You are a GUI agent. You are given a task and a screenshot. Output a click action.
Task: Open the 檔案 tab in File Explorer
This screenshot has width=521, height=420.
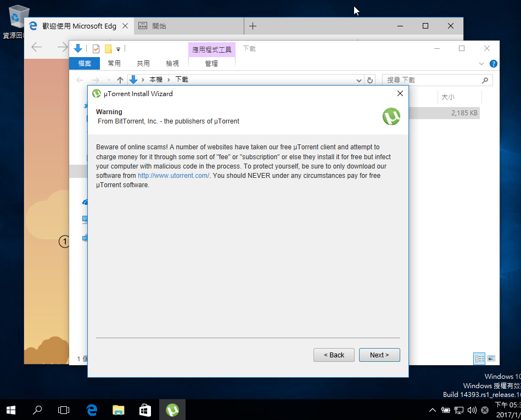click(85, 63)
